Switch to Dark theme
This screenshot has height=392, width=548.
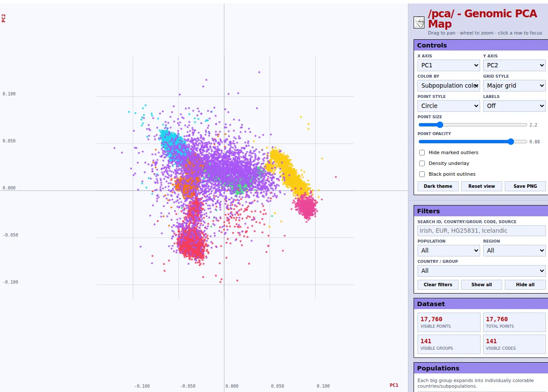(x=438, y=186)
